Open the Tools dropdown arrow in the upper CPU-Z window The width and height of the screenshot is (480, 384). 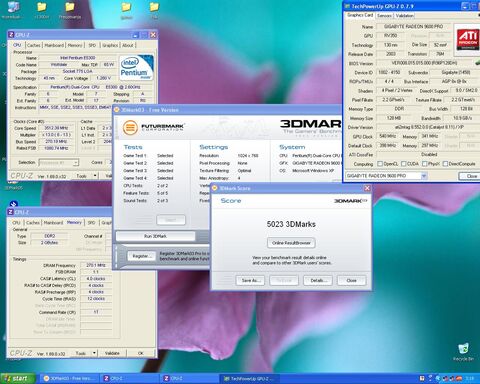[95, 175]
